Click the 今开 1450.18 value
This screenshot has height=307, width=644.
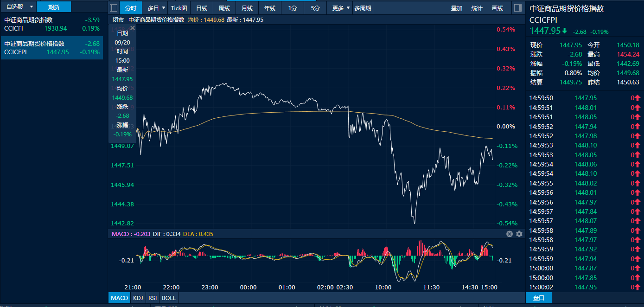click(628, 45)
